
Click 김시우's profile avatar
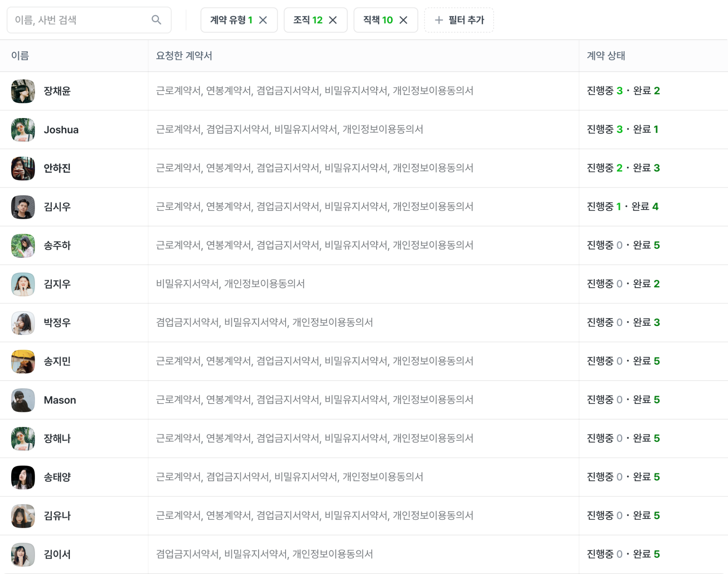(x=23, y=207)
